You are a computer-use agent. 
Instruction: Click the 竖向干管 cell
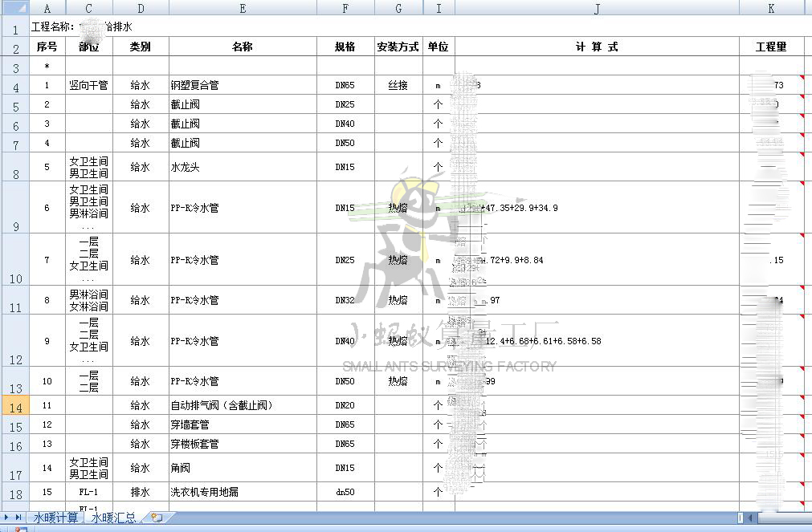pyautogui.click(x=88, y=85)
